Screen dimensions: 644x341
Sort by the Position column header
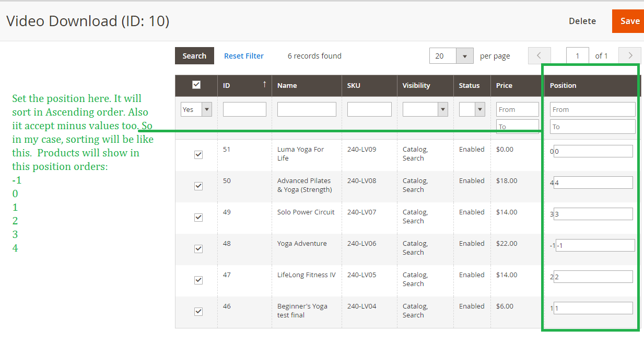pyautogui.click(x=563, y=85)
